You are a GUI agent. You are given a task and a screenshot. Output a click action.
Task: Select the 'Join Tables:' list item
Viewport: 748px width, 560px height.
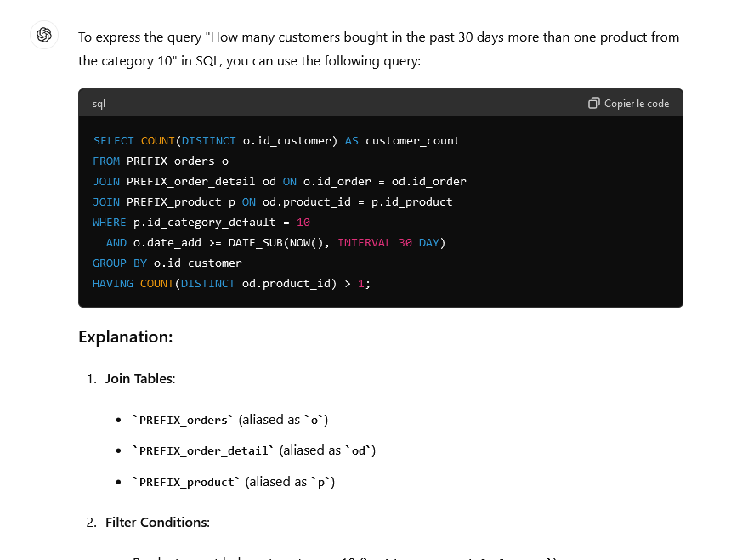pyautogui.click(x=139, y=378)
